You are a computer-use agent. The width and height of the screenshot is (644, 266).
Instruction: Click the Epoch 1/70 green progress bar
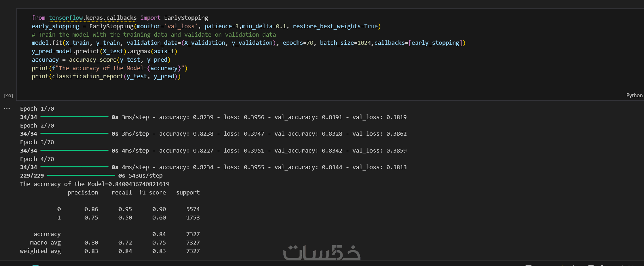tap(74, 117)
